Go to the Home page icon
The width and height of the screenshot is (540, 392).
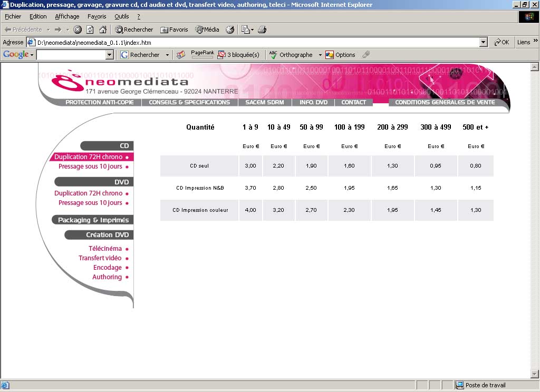103,30
